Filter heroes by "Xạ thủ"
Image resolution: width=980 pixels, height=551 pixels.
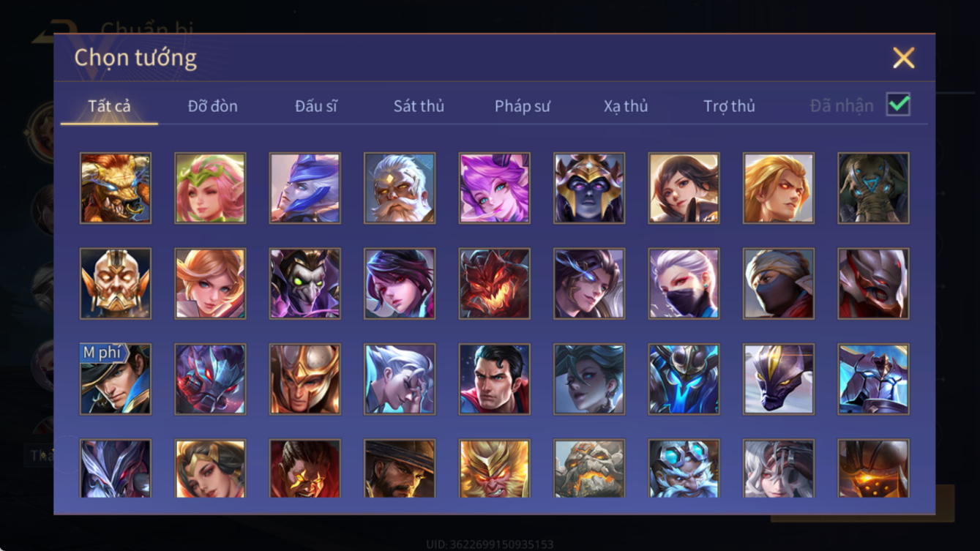pyautogui.click(x=626, y=106)
